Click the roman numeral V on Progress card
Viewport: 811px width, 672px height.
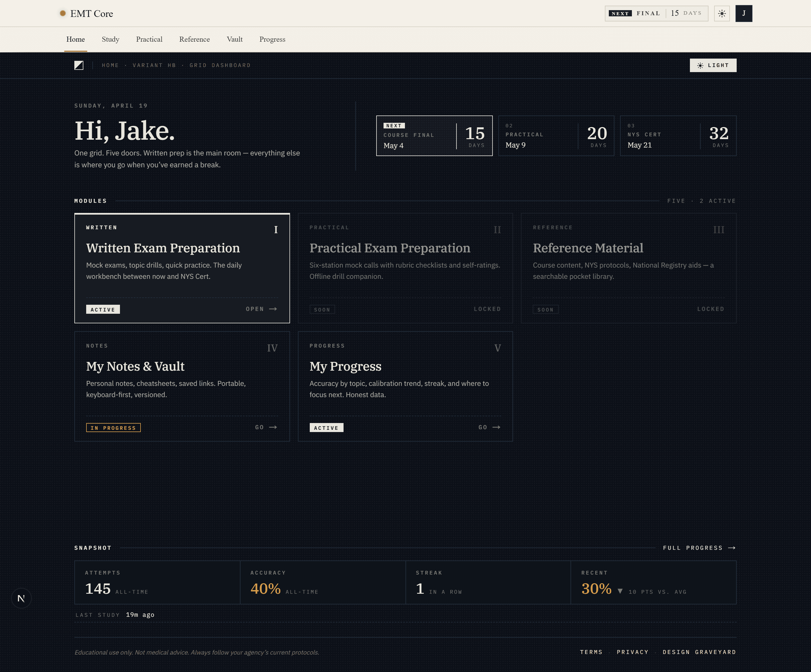point(498,348)
